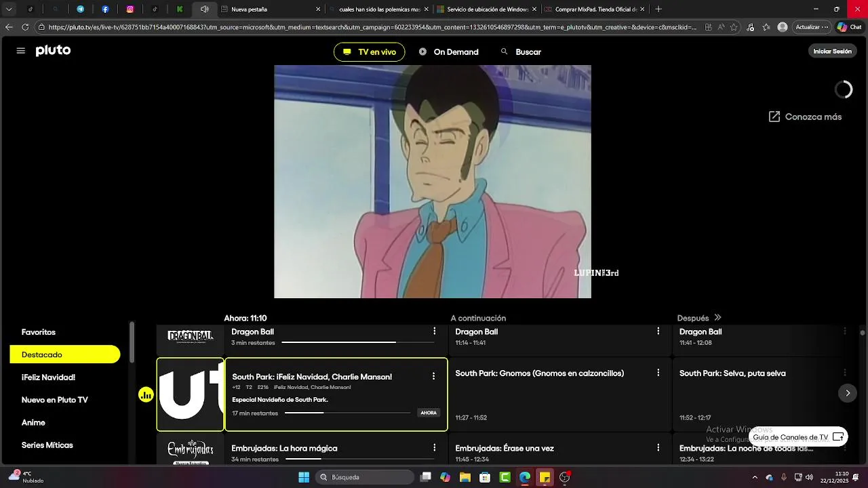Open the browser profile avatar
The image size is (868, 488).
783,27
